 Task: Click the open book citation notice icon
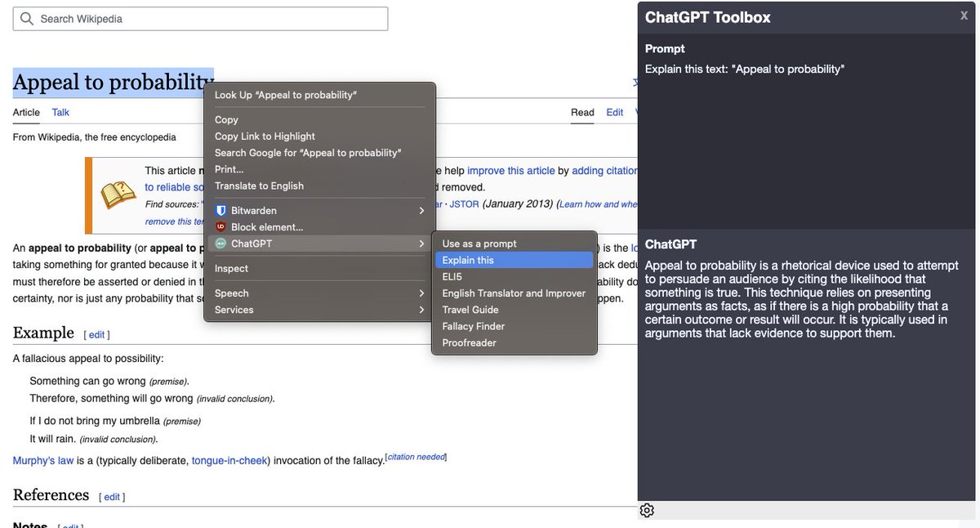tap(118, 195)
